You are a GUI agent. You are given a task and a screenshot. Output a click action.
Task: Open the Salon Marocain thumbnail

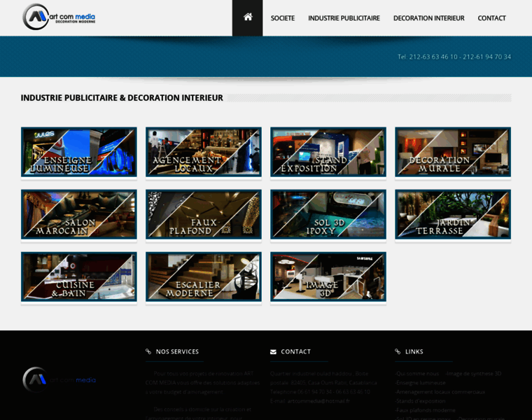click(x=79, y=214)
